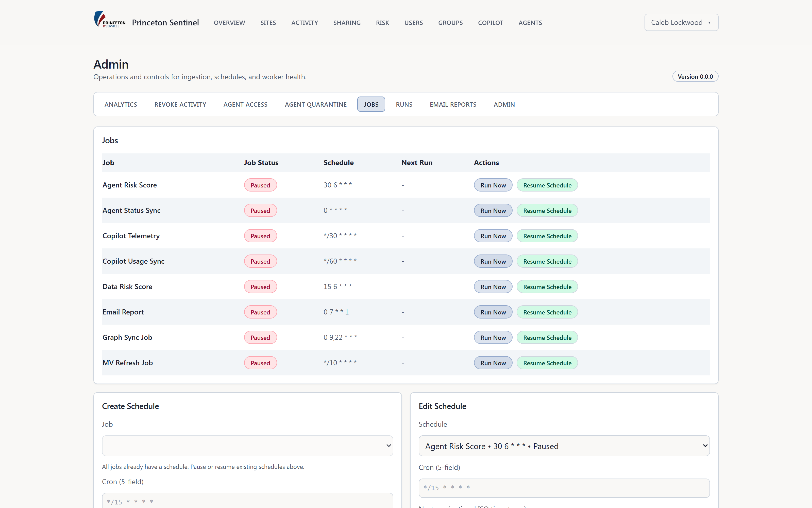Image resolution: width=812 pixels, height=508 pixels.
Task: Switch to the Runs tab
Action: click(x=404, y=104)
